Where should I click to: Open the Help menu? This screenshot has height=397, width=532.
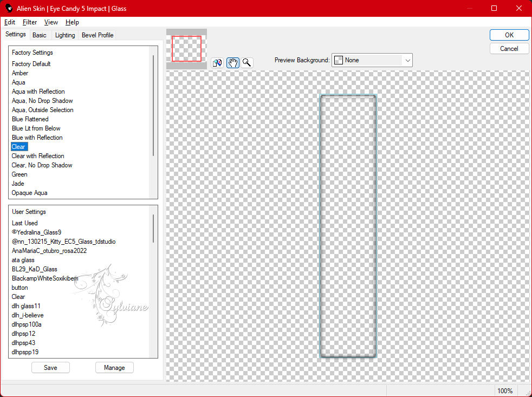(x=72, y=22)
